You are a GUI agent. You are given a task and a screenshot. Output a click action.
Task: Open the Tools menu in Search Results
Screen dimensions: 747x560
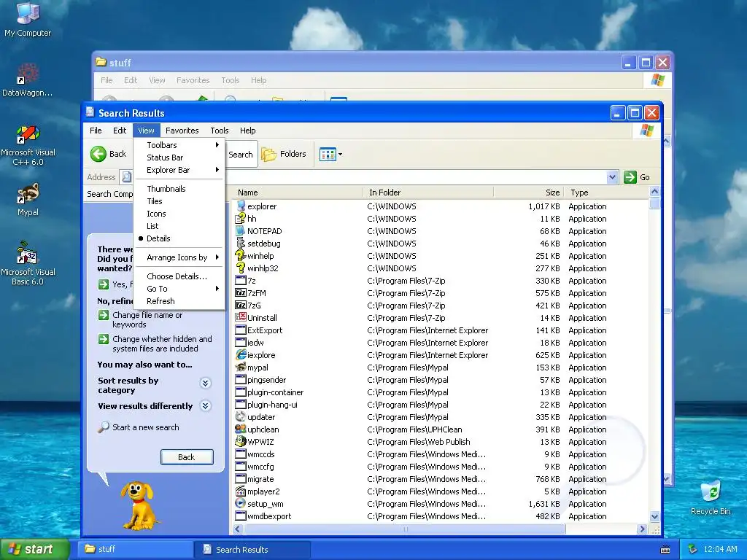[220, 131]
